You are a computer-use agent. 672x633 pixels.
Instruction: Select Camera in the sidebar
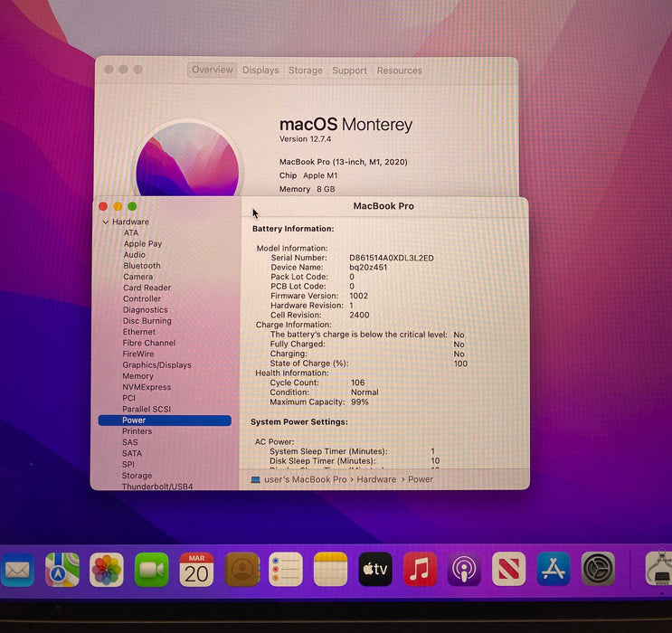tap(138, 277)
